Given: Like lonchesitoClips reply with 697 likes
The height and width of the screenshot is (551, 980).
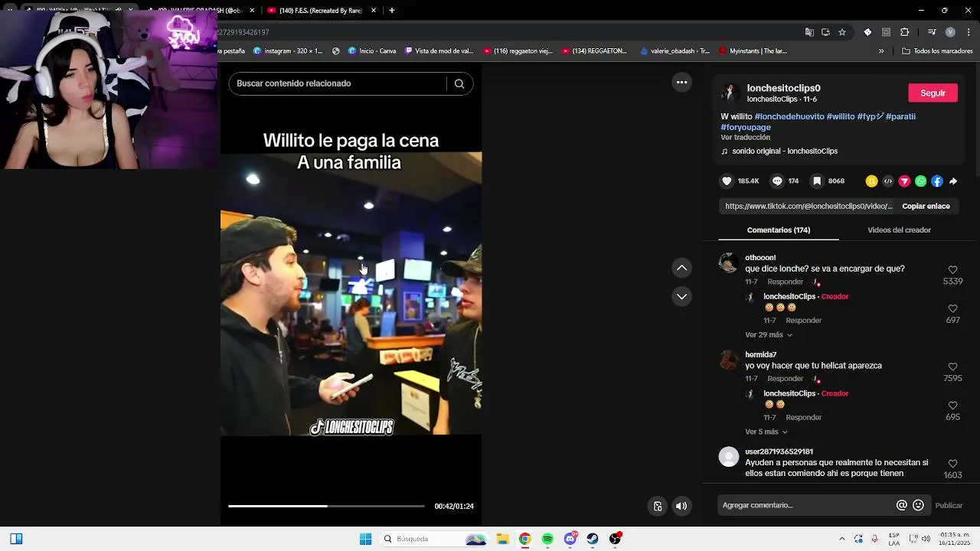Looking at the screenshot, I should pyautogui.click(x=952, y=309).
